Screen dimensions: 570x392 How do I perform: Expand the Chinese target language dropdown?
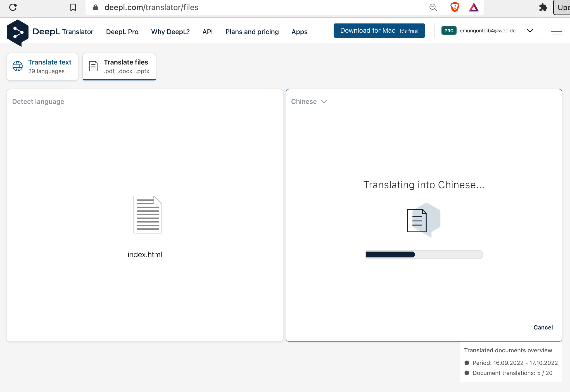pyautogui.click(x=309, y=102)
